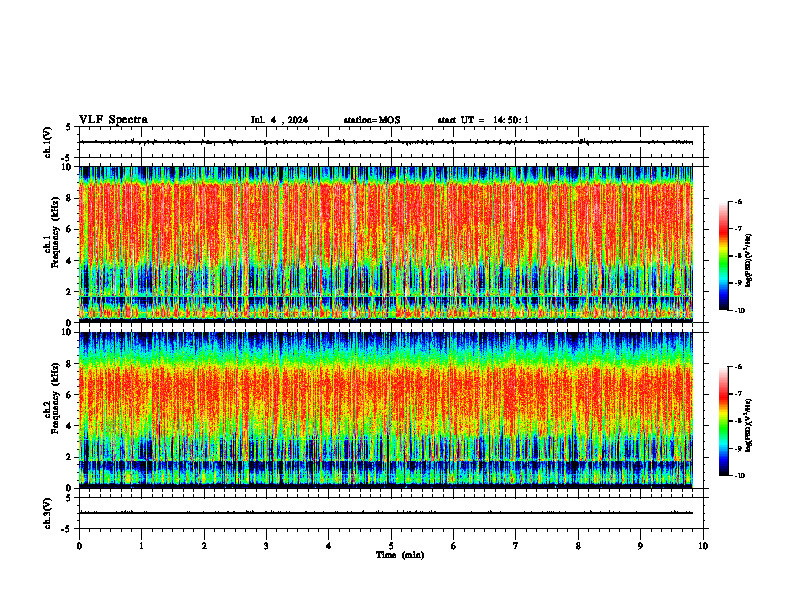Click the "ch.3(V)" waveform axis label
The height and width of the screenshot is (612, 792).
47,513
